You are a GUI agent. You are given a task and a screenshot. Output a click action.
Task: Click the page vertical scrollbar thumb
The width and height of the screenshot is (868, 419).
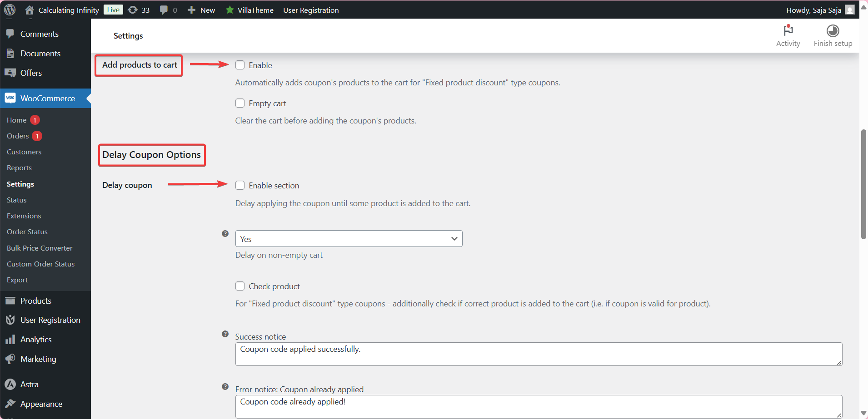tap(863, 184)
